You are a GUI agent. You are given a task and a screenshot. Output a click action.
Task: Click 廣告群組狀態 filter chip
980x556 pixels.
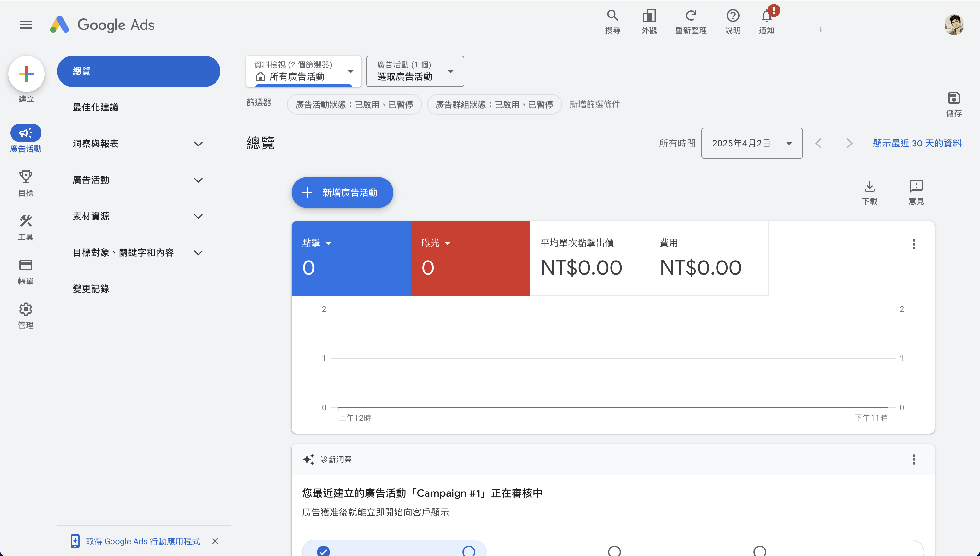click(x=494, y=104)
